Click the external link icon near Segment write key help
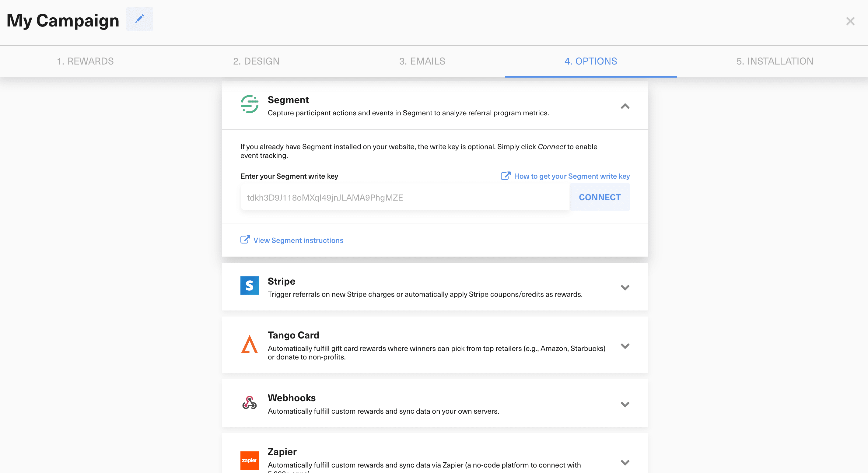Screen dimensions: 868x473 pos(505,176)
